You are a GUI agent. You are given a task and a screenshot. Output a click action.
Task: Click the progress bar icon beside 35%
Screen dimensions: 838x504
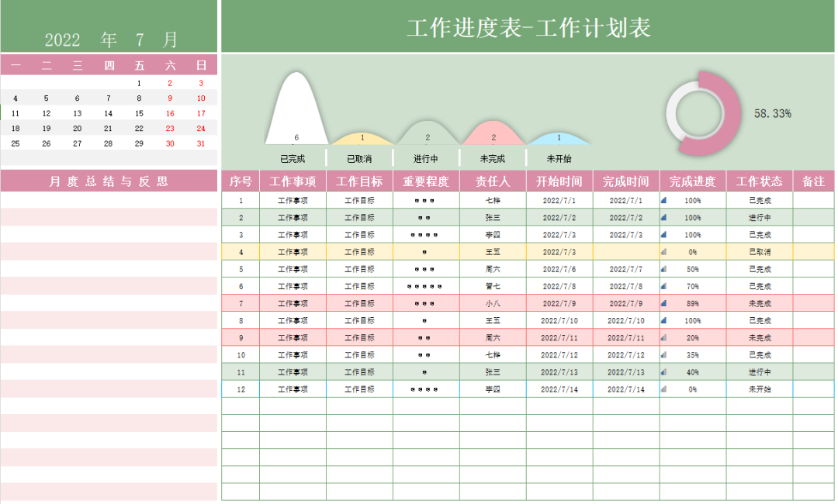[663, 355]
